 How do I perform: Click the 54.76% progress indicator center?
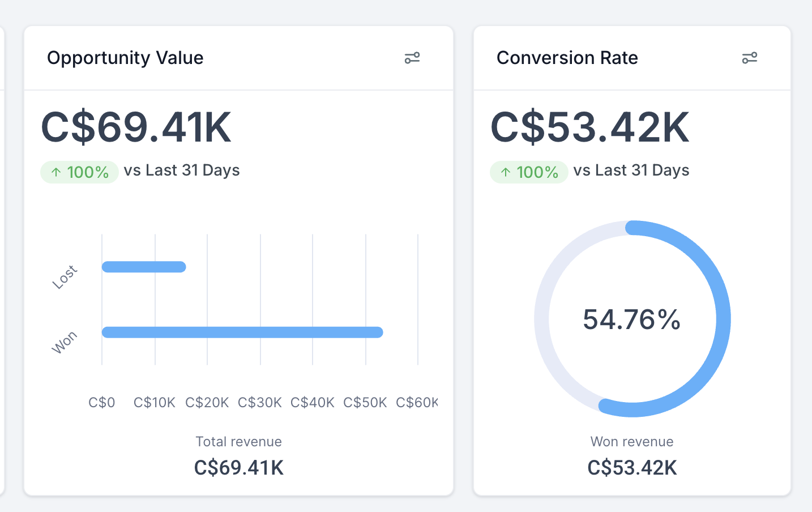click(631, 319)
